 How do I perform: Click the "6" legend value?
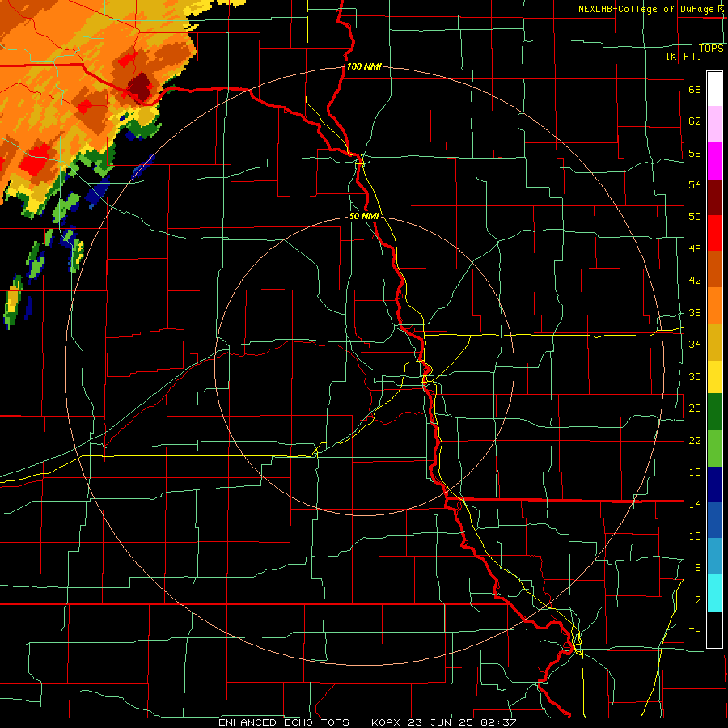coord(698,568)
